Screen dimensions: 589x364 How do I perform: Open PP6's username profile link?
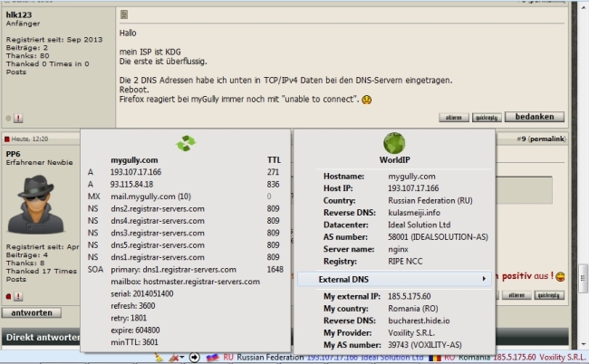tap(14, 154)
